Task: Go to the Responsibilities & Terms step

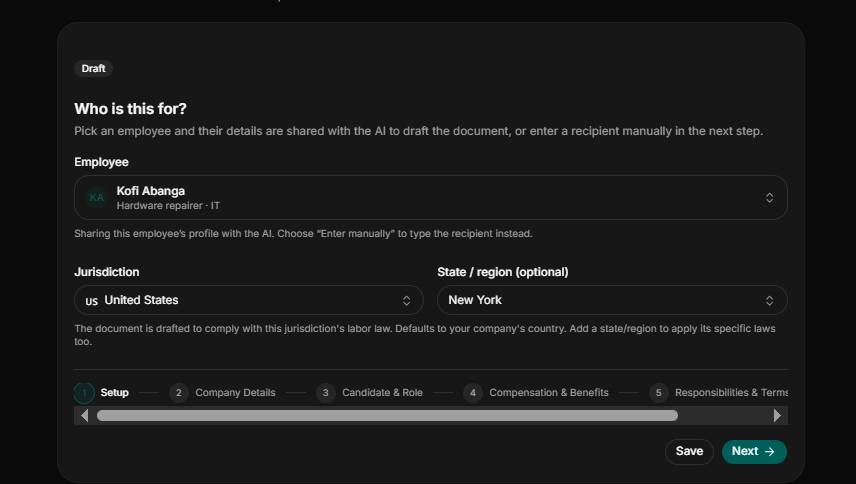Action: tap(718, 393)
